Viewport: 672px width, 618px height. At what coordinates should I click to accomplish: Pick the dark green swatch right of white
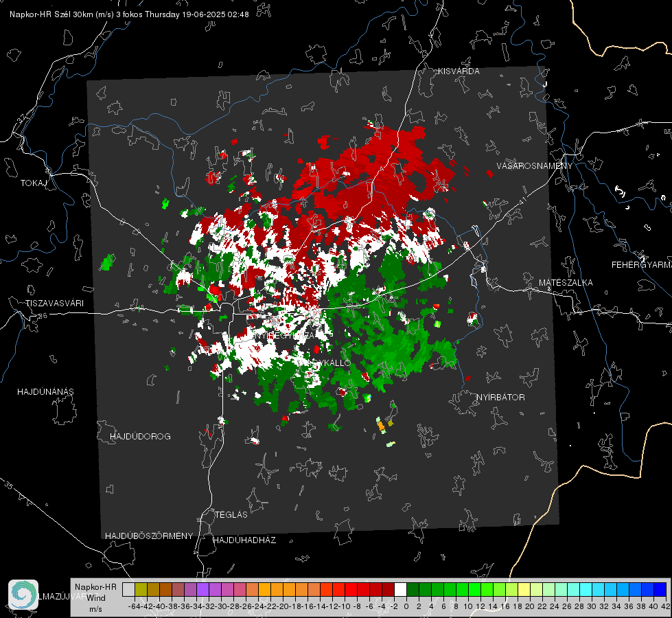coord(413,589)
